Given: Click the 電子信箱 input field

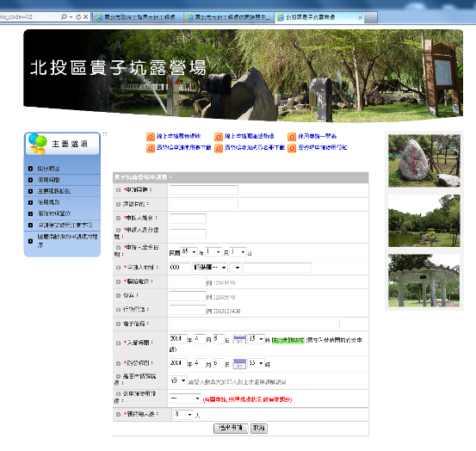Looking at the screenshot, I should pyautogui.click(x=255, y=324).
